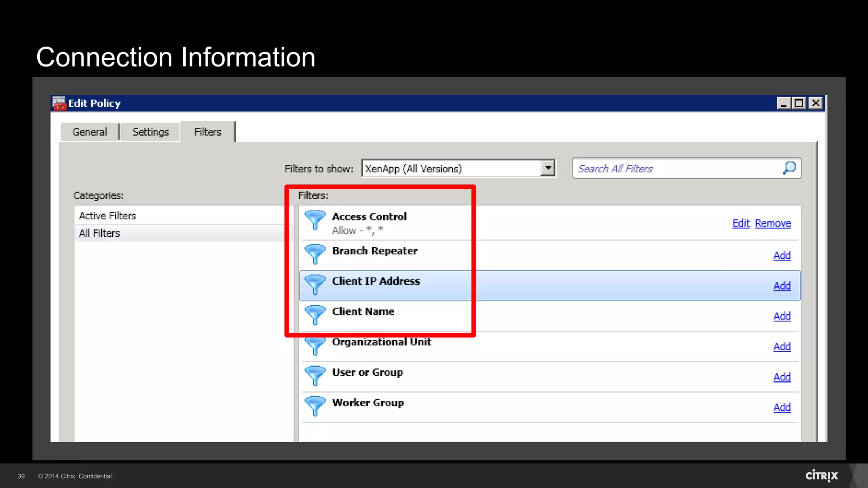
Task: Select the Filters tab
Action: 208,132
